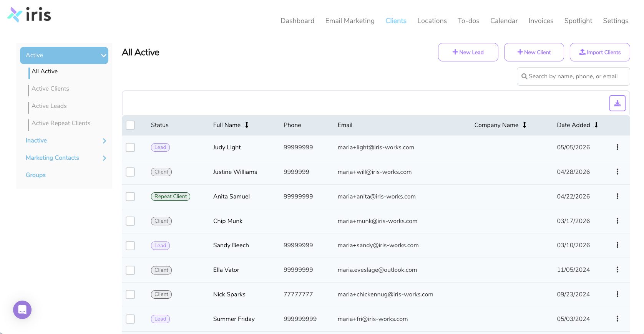Click email maria+munk@iris-works.com
Viewport: 644px width, 334px height.
click(x=377, y=221)
